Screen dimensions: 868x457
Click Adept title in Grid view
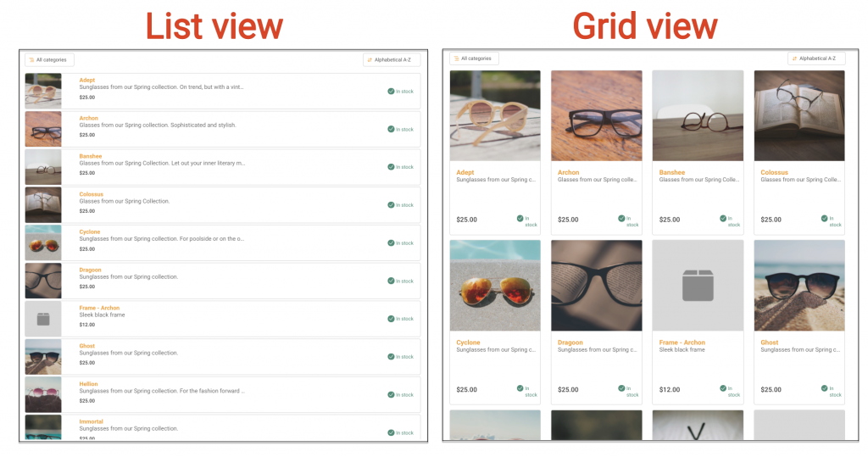(x=465, y=172)
